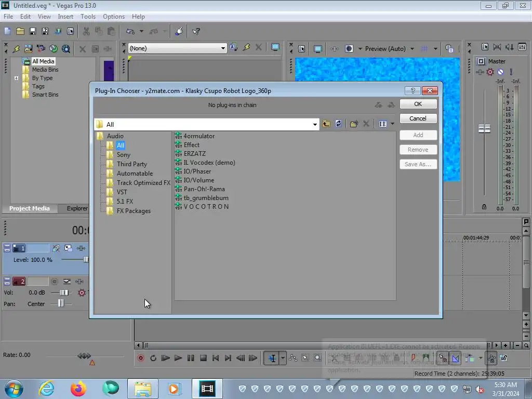Toggle Arm for Record on audio track 2
Screen dimensions: 532x399
pos(54,282)
